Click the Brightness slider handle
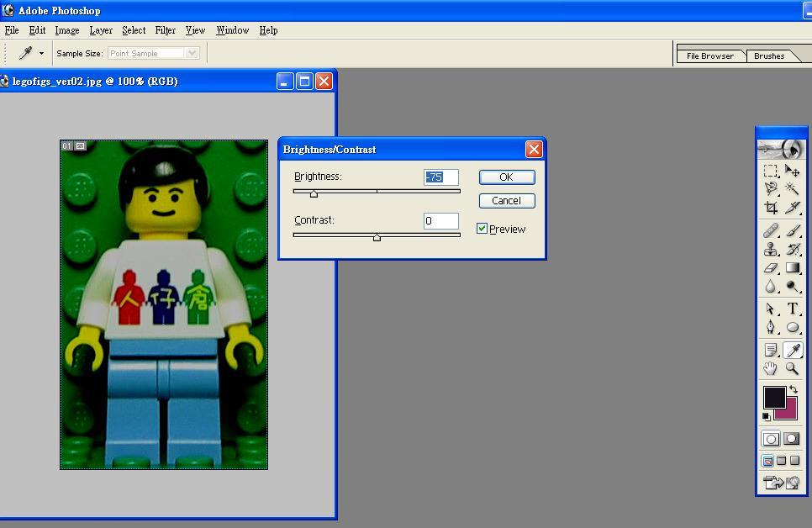The width and height of the screenshot is (812, 528). tap(314, 193)
